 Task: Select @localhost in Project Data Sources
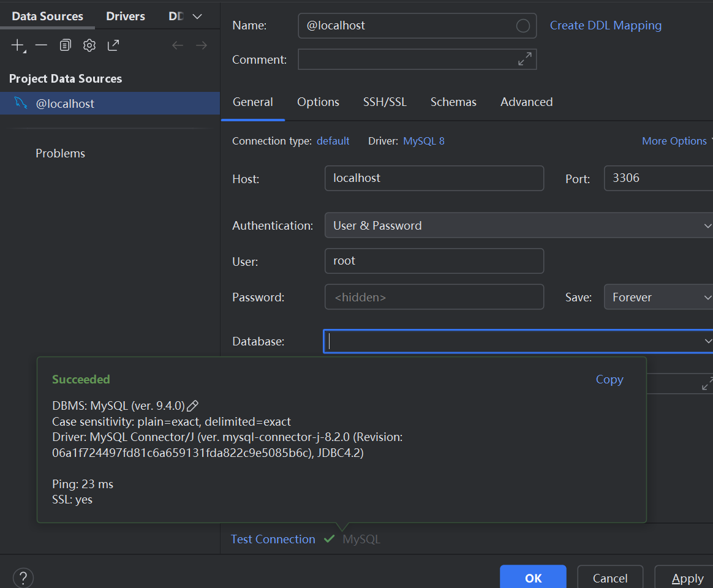(x=65, y=104)
